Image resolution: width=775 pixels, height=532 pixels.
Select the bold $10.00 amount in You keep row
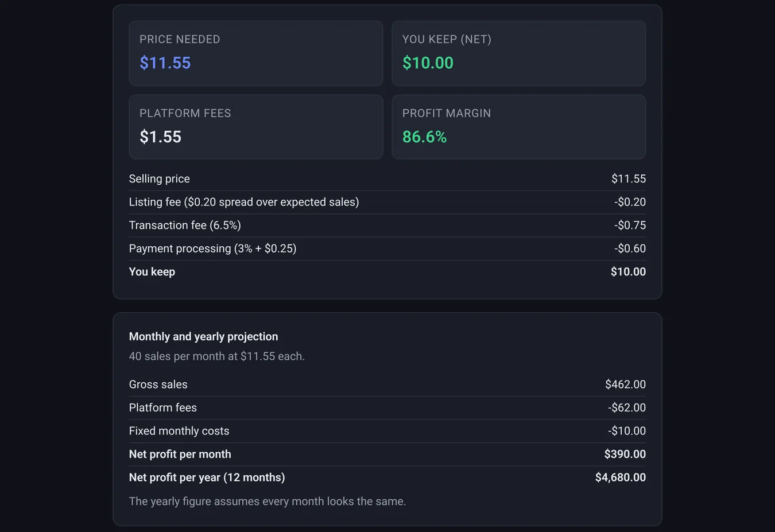point(628,271)
